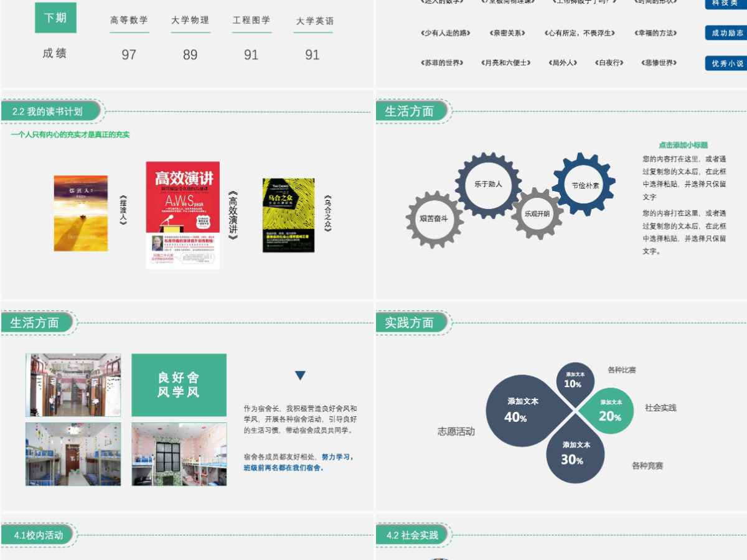Click the 艰苦奋斗 gray gear
The image size is (747, 560).
tap(434, 219)
